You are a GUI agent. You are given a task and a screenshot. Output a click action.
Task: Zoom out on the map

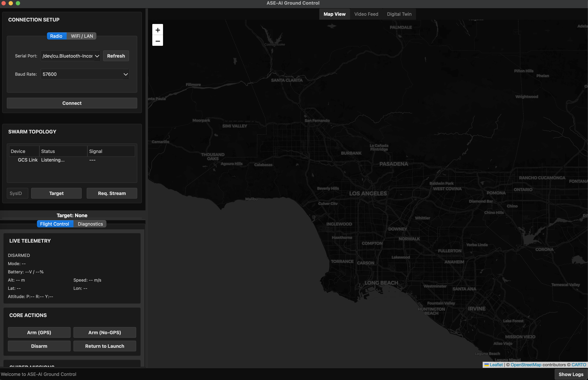158,41
